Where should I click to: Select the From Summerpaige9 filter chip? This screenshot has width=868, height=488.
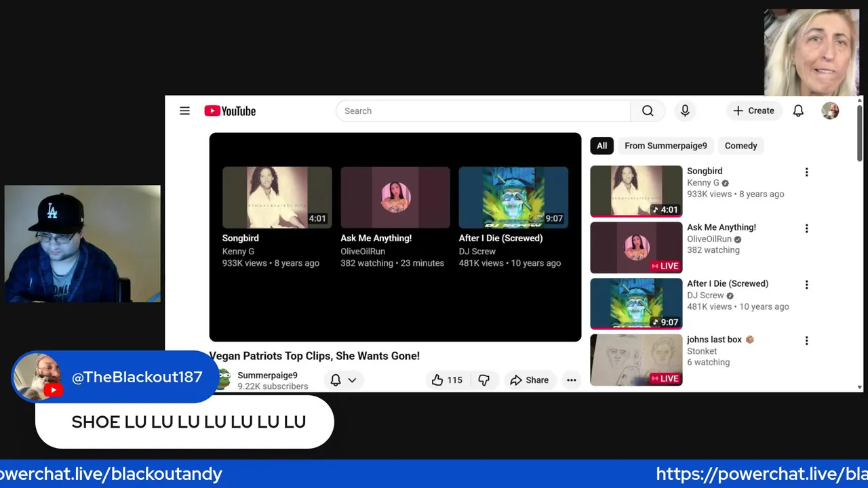pyautogui.click(x=665, y=146)
